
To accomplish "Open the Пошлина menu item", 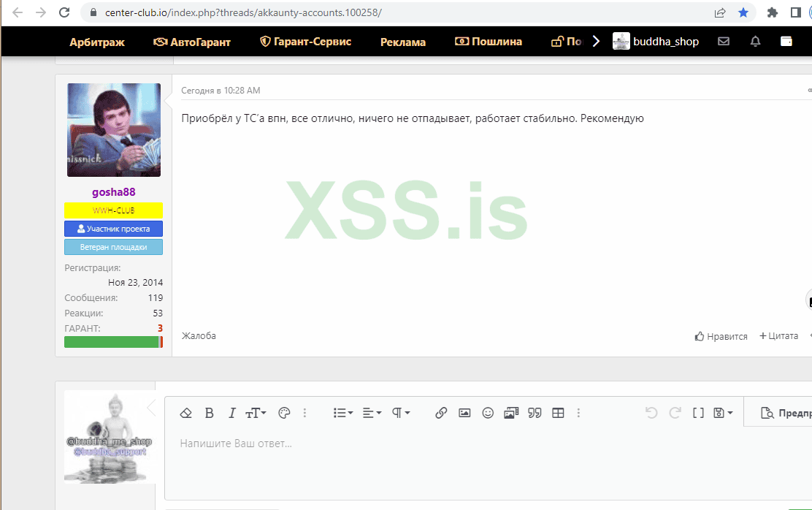I will pyautogui.click(x=489, y=42).
